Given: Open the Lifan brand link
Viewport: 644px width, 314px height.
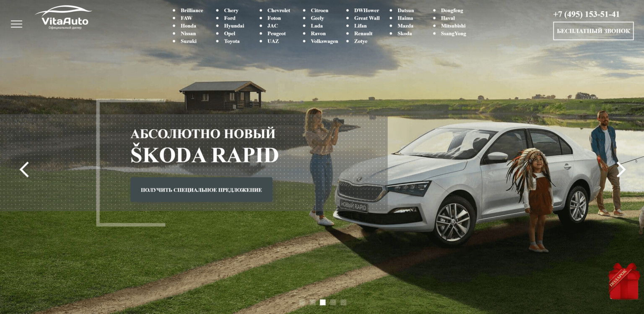Looking at the screenshot, I should [x=361, y=26].
